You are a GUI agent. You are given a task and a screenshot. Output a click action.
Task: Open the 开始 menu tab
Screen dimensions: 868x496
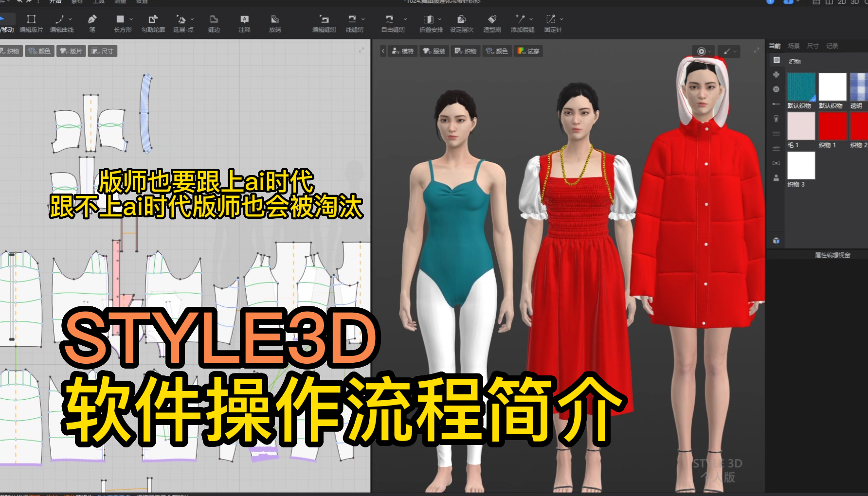55,2
